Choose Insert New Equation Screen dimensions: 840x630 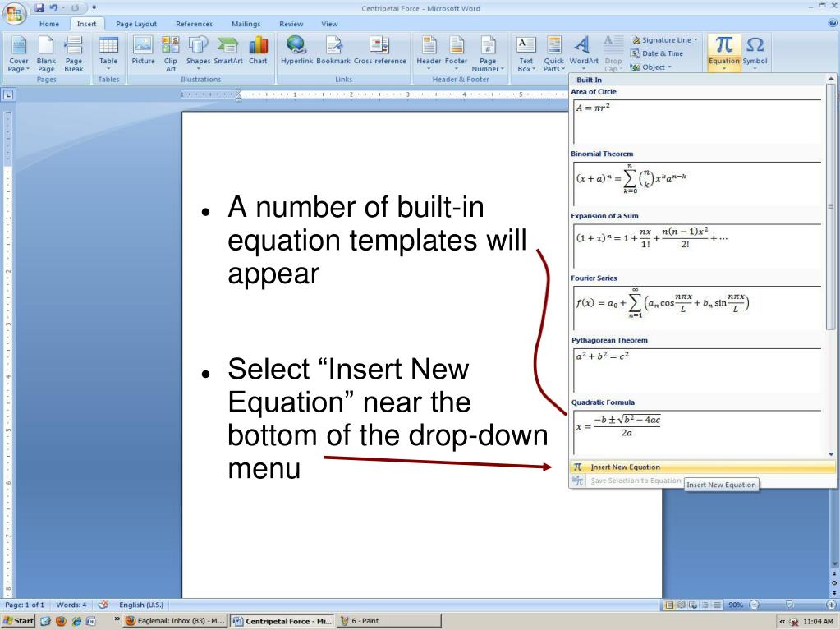(x=702, y=467)
